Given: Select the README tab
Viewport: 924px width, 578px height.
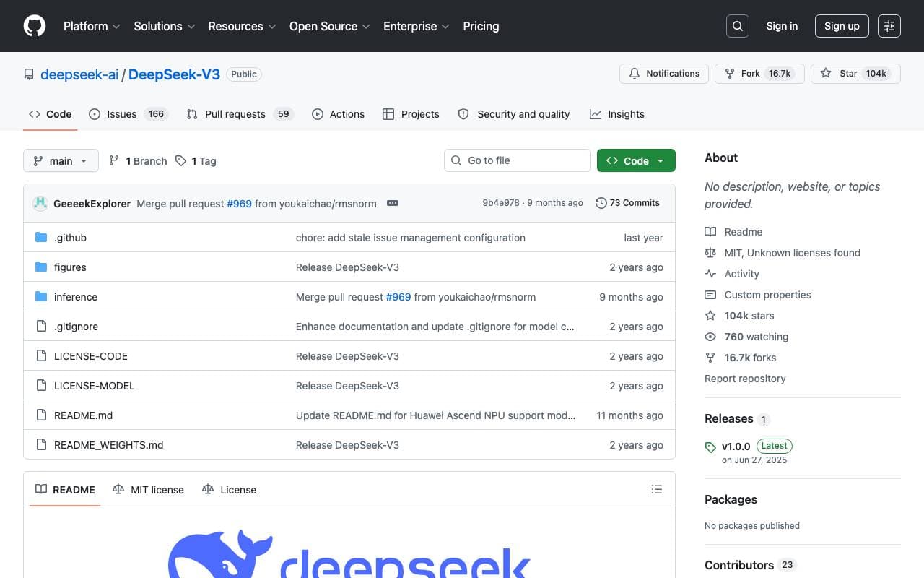Looking at the screenshot, I should 65,490.
